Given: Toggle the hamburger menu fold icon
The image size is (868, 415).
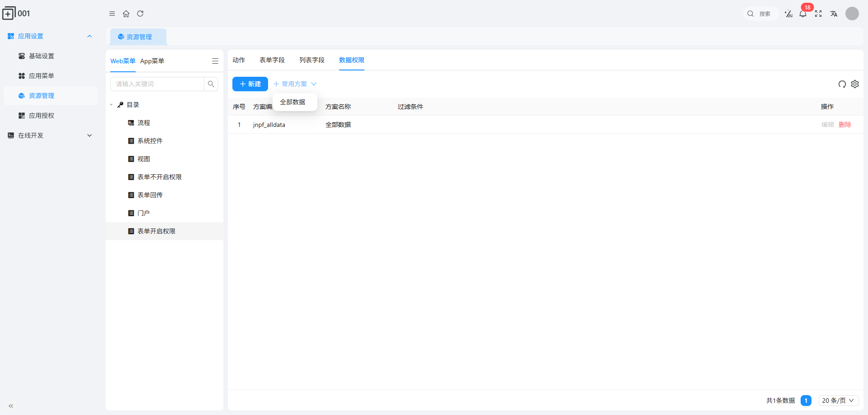Looking at the screenshot, I should tap(112, 14).
